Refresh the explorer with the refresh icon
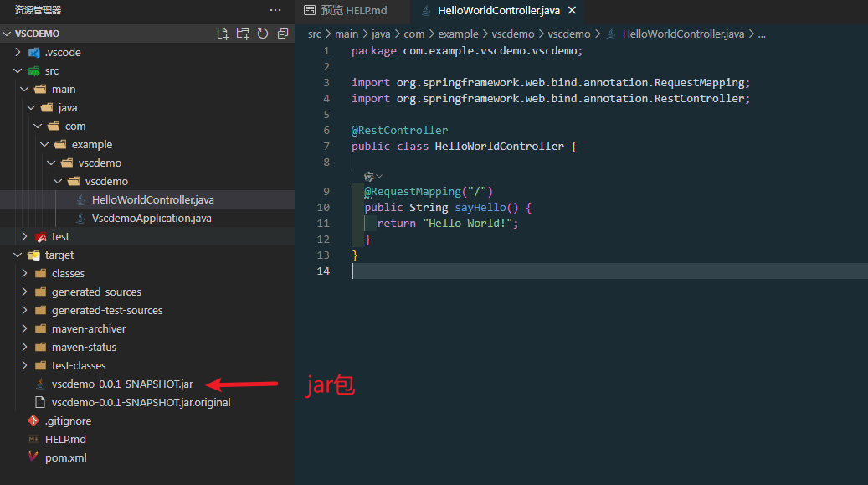This screenshot has height=485, width=868. (x=262, y=34)
